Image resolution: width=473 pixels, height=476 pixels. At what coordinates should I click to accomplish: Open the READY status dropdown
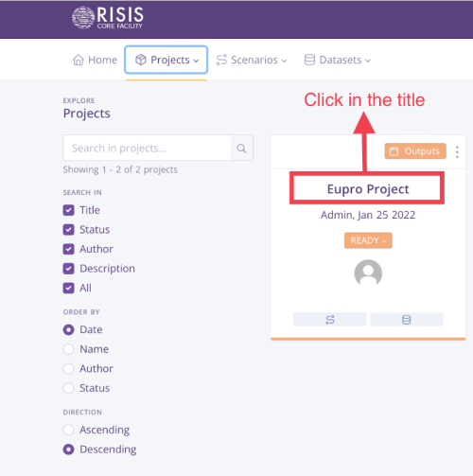(368, 240)
